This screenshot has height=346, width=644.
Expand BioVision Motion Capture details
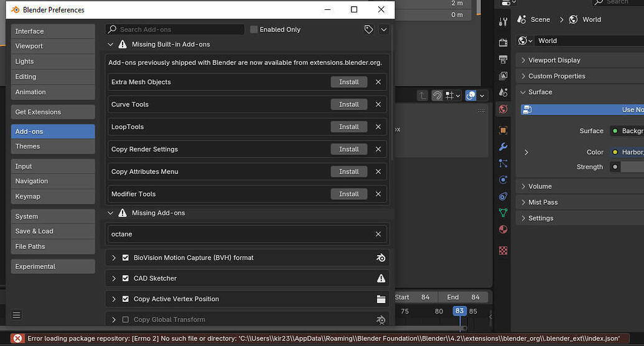click(114, 258)
